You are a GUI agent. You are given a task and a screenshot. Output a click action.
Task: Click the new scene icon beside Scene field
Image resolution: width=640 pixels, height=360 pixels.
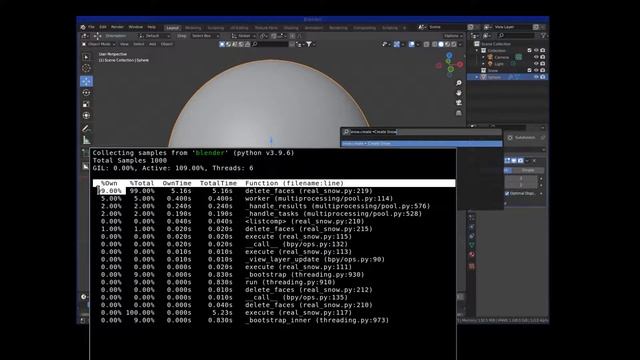point(471,27)
